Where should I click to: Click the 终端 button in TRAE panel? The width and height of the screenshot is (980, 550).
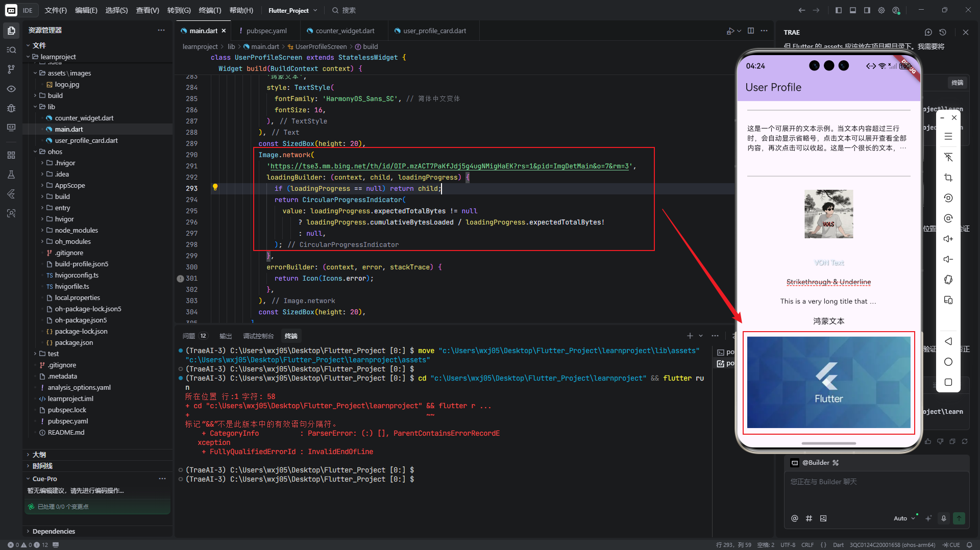coord(957,83)
